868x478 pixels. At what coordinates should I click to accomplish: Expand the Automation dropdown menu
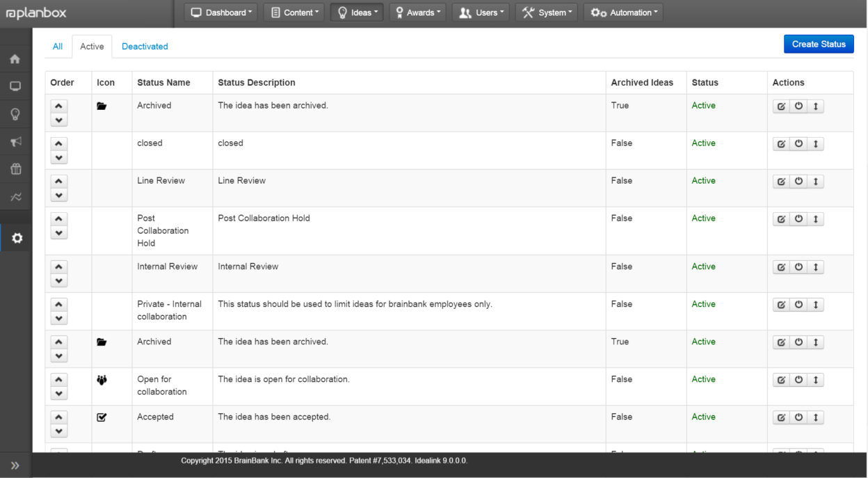click(623, 12)
